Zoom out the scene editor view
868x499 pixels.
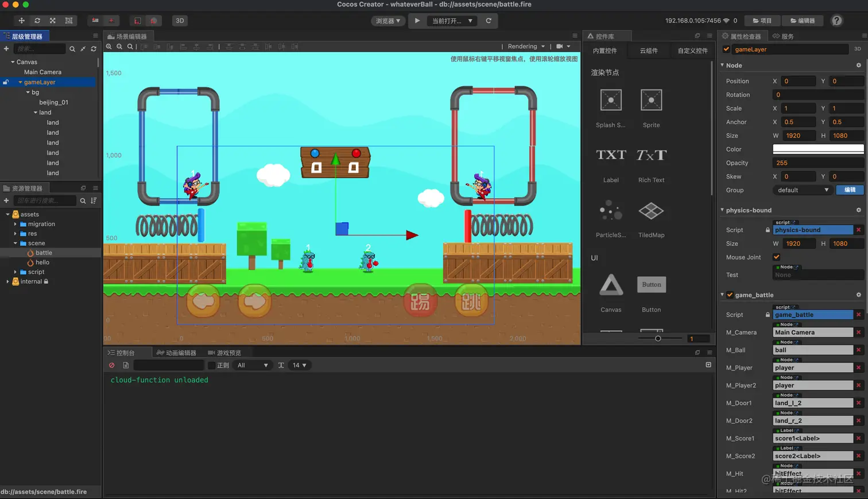coord(119,47)
